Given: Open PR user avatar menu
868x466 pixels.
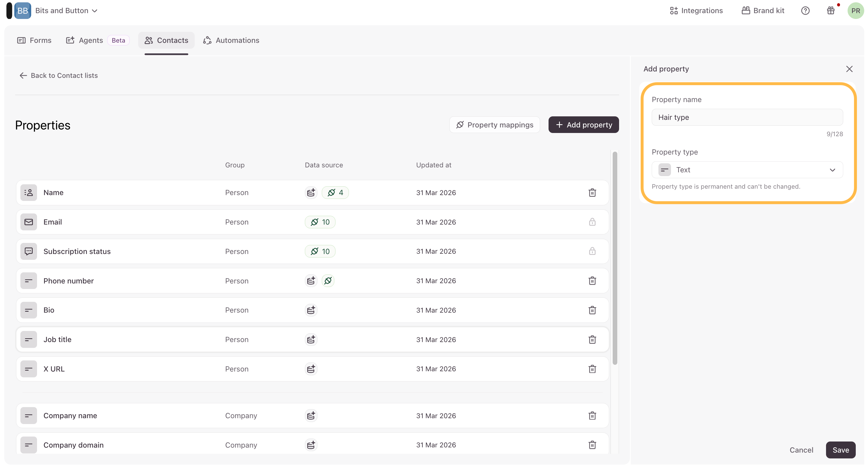Looking at the screenshot, I should (855, 10).
